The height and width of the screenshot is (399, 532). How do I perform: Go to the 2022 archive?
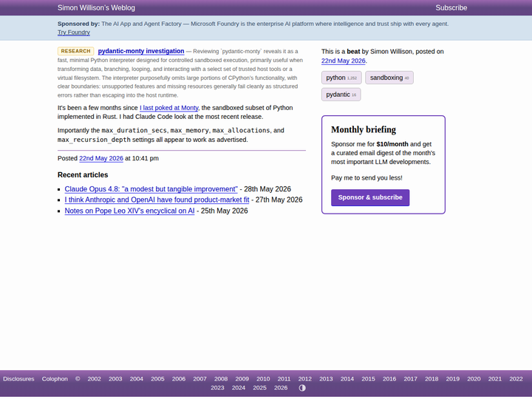tap(516, 379)
